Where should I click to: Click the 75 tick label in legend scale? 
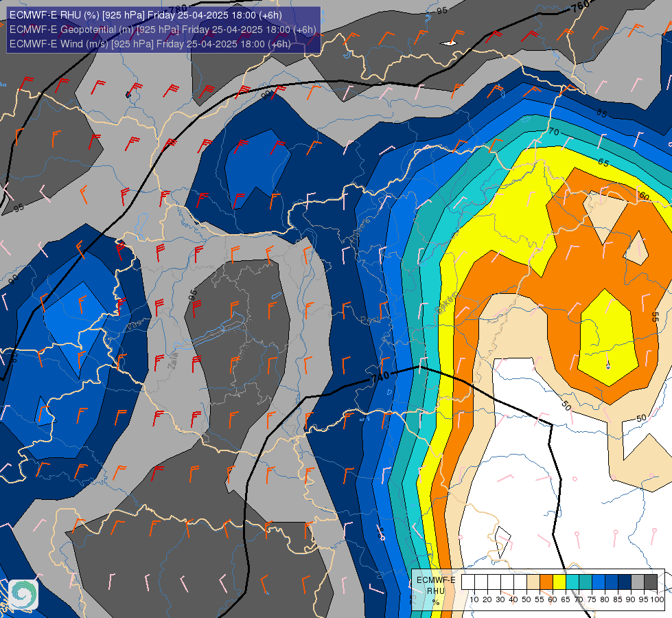click(592, 599)
